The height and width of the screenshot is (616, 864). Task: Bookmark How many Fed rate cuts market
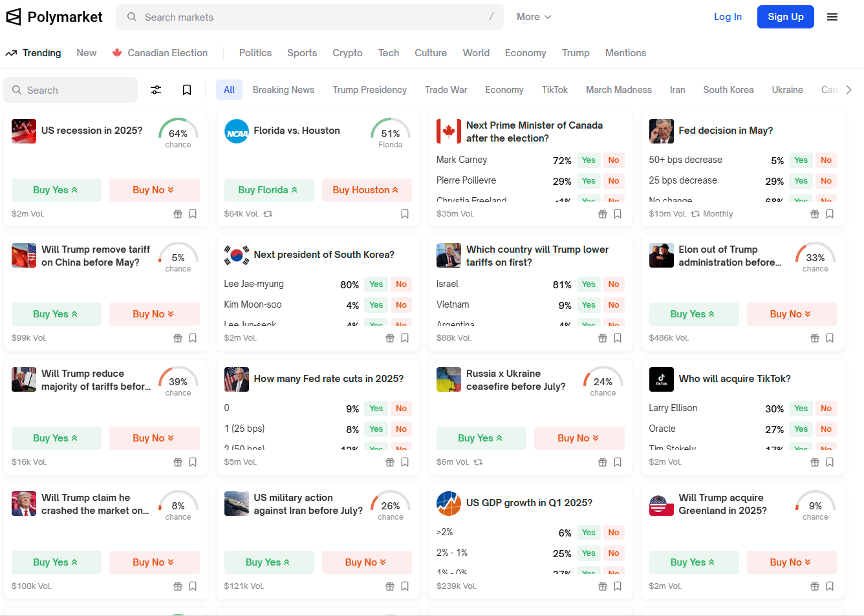pos(405,462)
